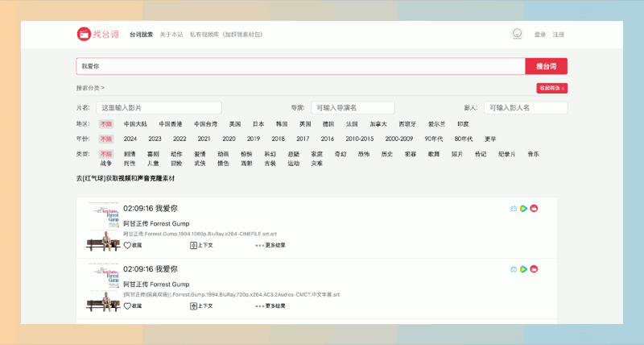
Task: Click 02:09:16 我爱你 title of 1080p result
Action: click(x=151, y=209)
